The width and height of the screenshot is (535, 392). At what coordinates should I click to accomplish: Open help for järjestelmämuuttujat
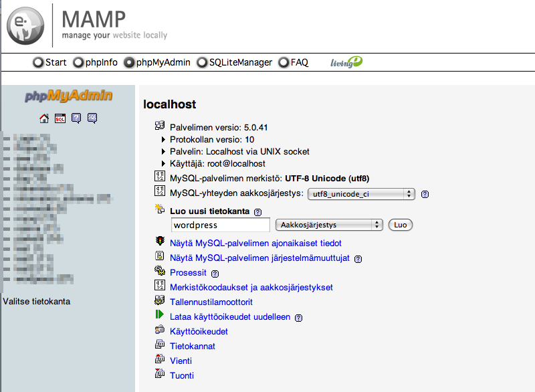click(358, 259)
